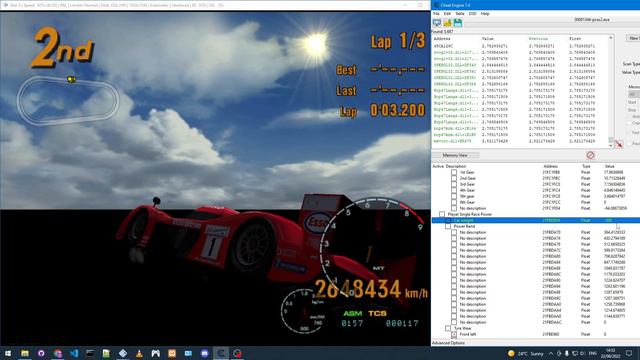
Task: Select the first found address result row
Action: [520, 46]
